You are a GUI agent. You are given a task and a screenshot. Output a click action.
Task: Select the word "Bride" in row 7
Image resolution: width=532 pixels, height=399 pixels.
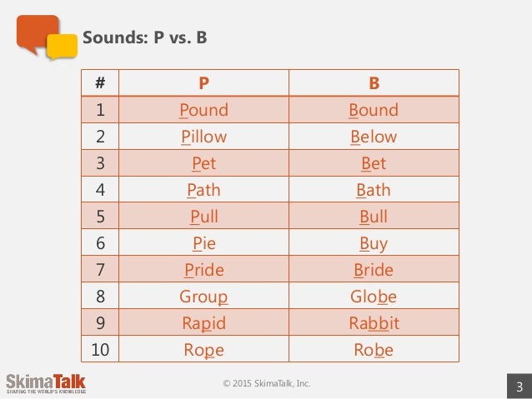tap(374, 271)
